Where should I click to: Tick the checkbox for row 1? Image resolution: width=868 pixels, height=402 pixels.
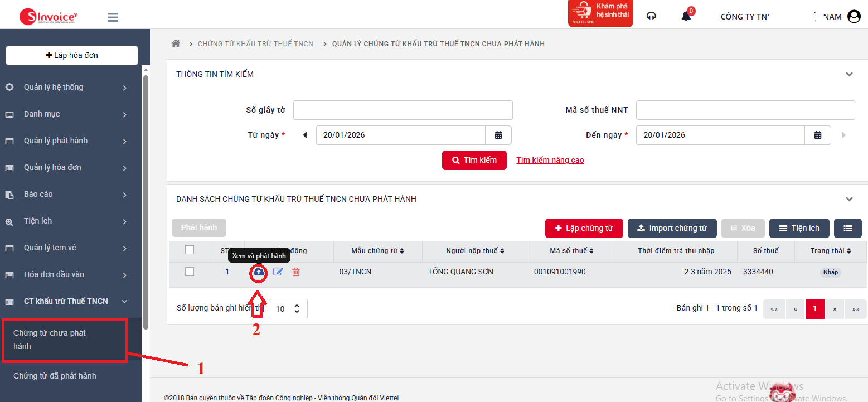tap(190, 272)
